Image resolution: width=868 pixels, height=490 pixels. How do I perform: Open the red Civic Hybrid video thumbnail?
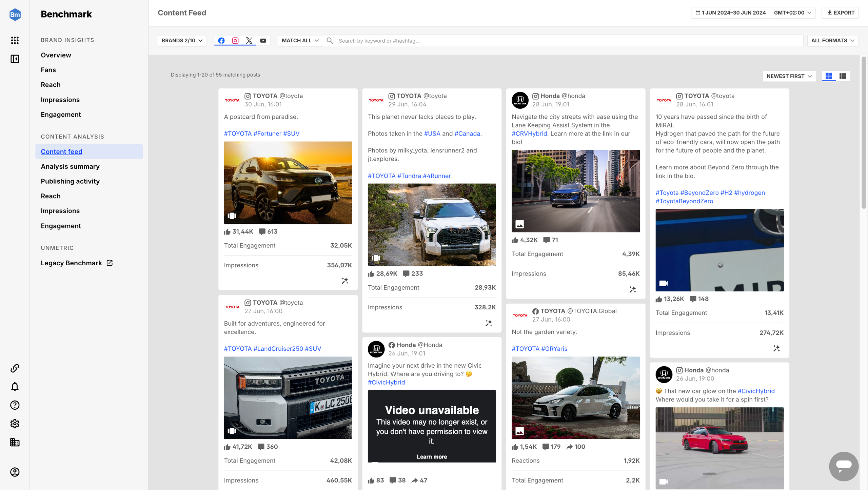719,448
